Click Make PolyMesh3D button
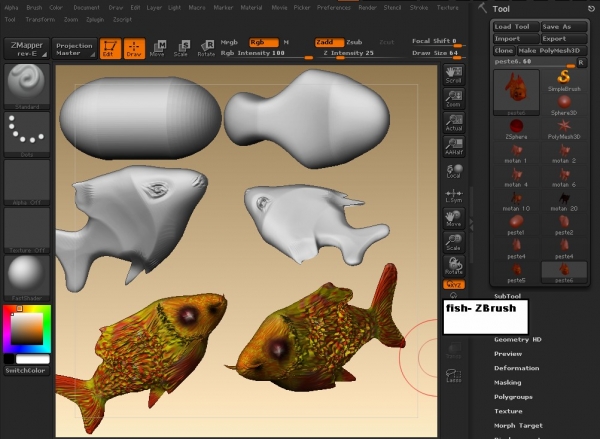Image resolution: width=600 pixels, height=439 pixels. (552, 51)
